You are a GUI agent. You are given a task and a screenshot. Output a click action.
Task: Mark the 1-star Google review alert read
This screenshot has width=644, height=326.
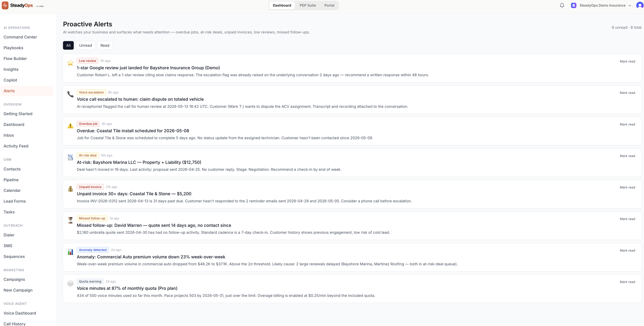[x=627, y=62]
